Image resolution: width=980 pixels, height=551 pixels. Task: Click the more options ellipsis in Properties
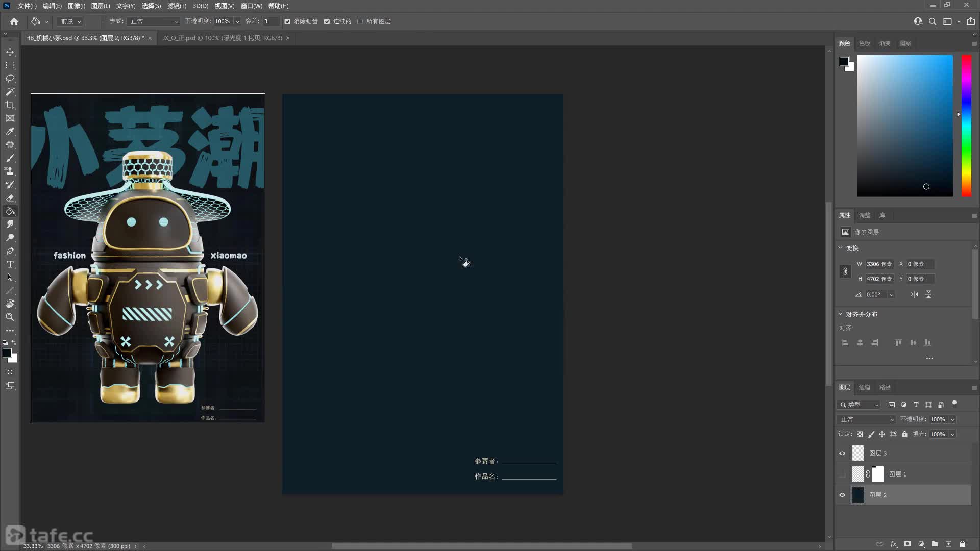pyautogui.click(x=929, y=358)
